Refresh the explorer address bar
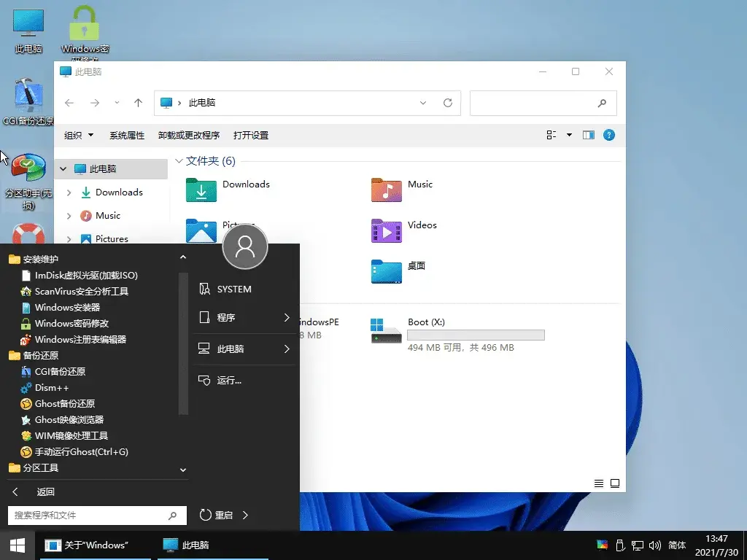 point(448,103)
